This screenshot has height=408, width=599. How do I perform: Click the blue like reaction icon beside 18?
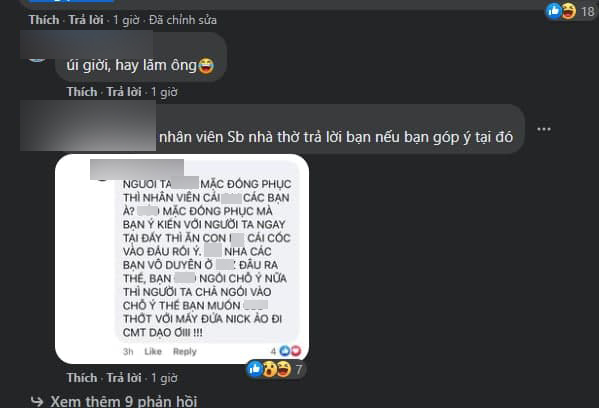(x=553, y=11)
